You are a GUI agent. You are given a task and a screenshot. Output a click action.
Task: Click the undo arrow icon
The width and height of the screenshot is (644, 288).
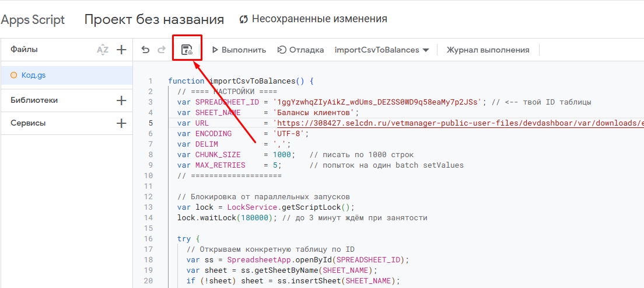coord(146,50)
